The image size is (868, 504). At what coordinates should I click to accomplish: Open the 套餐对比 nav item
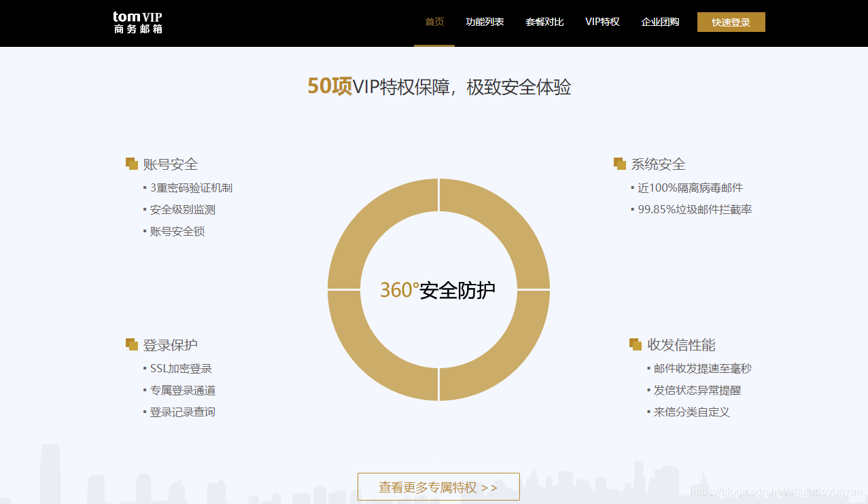[x=544, y=22]
